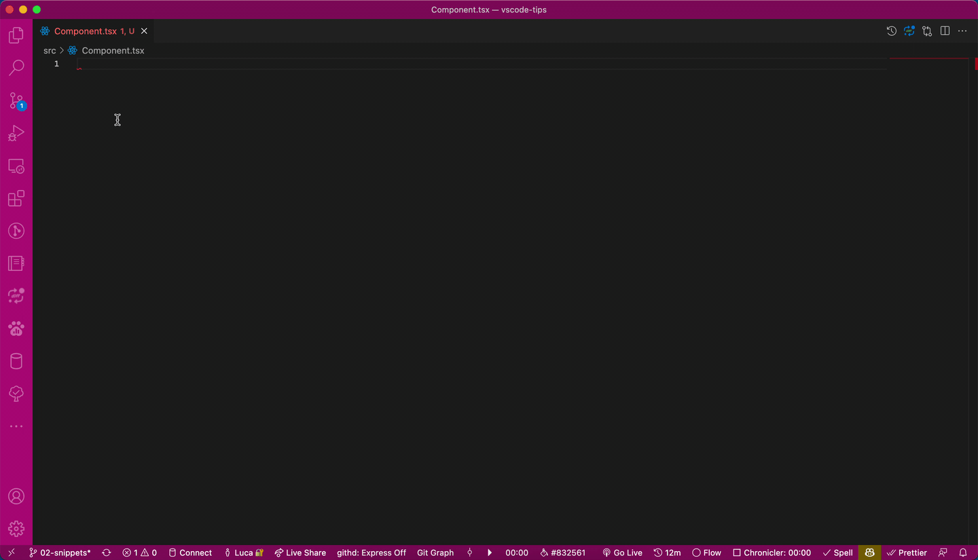Open the Explorer view in the activity bar
The height and width of the screenshot is (560, 978).
pyautogui.click(x=16, y=35)
